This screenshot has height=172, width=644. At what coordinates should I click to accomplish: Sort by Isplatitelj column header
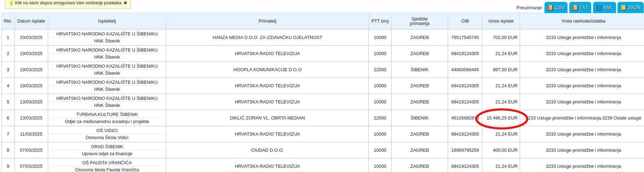point(107,21)
